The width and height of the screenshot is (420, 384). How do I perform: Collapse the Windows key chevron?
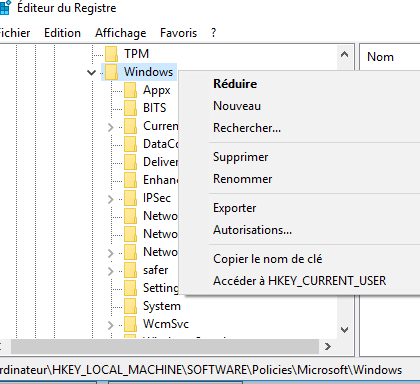(91, 72)
